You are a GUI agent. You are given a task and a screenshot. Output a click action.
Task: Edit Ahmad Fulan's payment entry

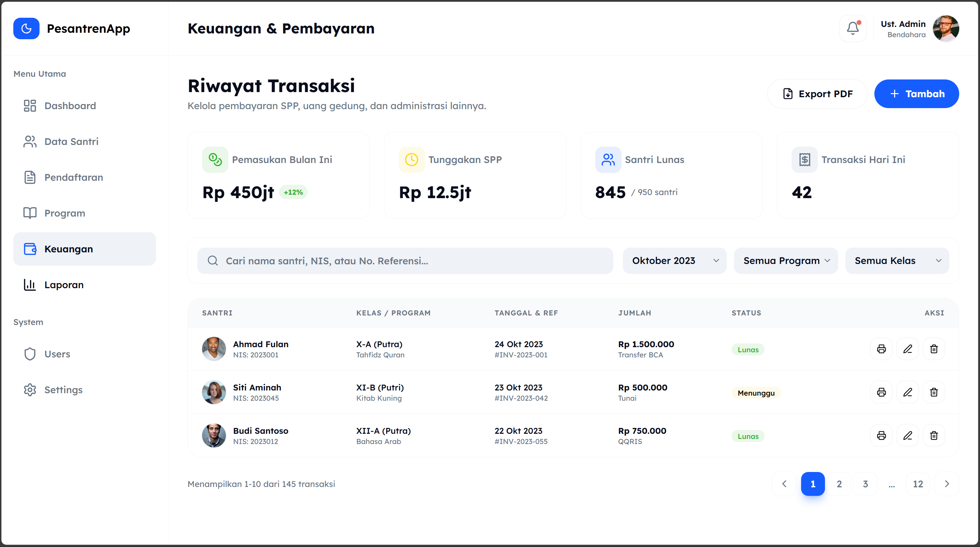tap(907, 349)
